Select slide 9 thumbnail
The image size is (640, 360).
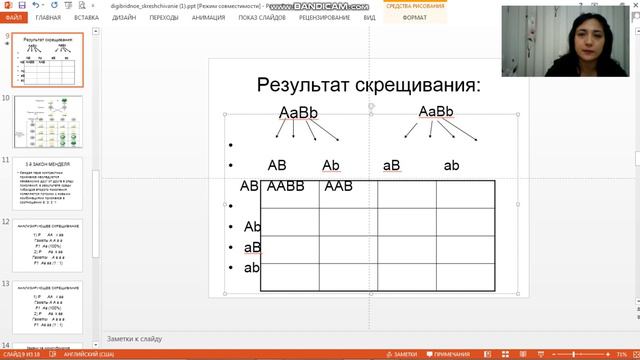point(48,60)
